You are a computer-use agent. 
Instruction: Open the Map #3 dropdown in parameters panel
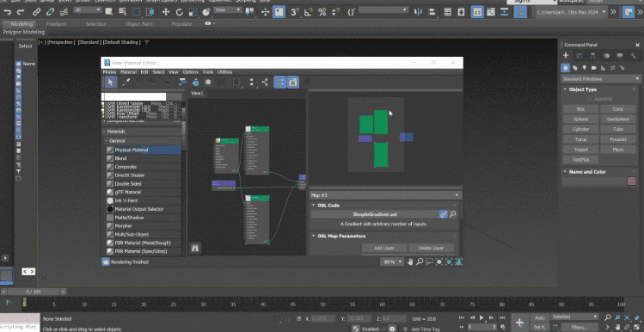tap(457, 195)
